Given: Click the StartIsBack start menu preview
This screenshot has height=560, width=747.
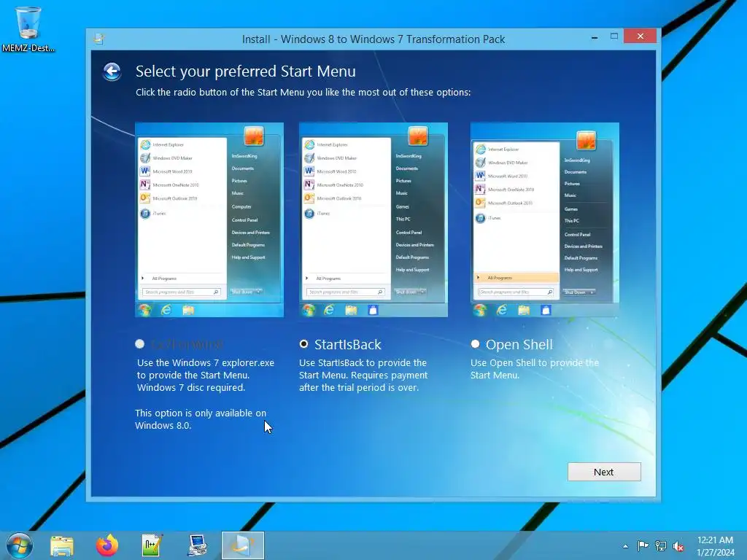Looking at the screenshot, I should [373, 220].
